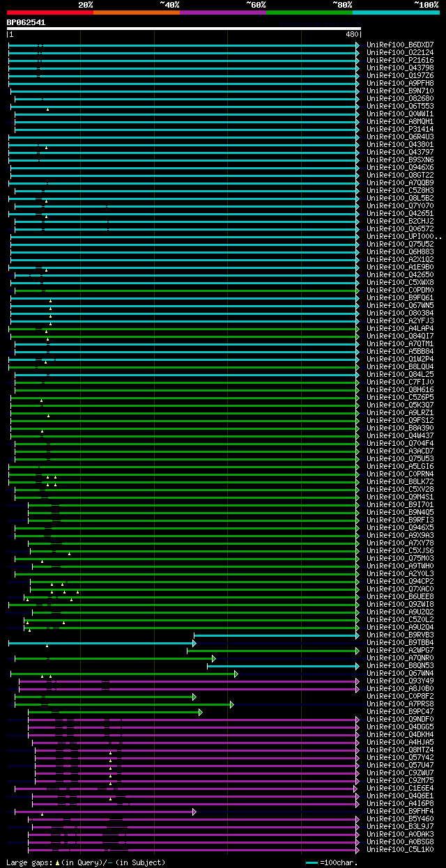Click label UniRef100_Q84L25

(401, 374)
